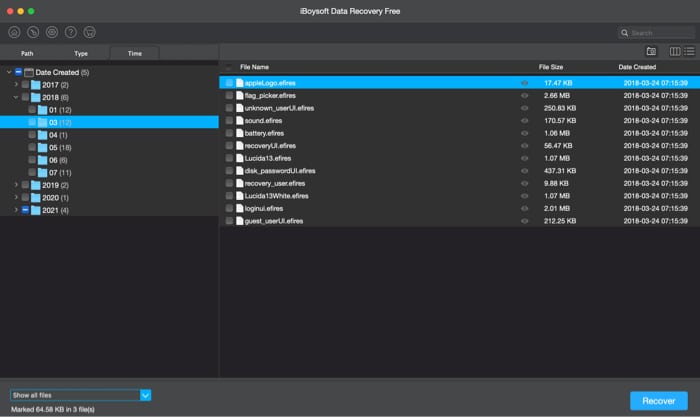Toggle the select-all checkbox beside File Name
The height and width of the screenshot is (417, 700).
point(228,67)
